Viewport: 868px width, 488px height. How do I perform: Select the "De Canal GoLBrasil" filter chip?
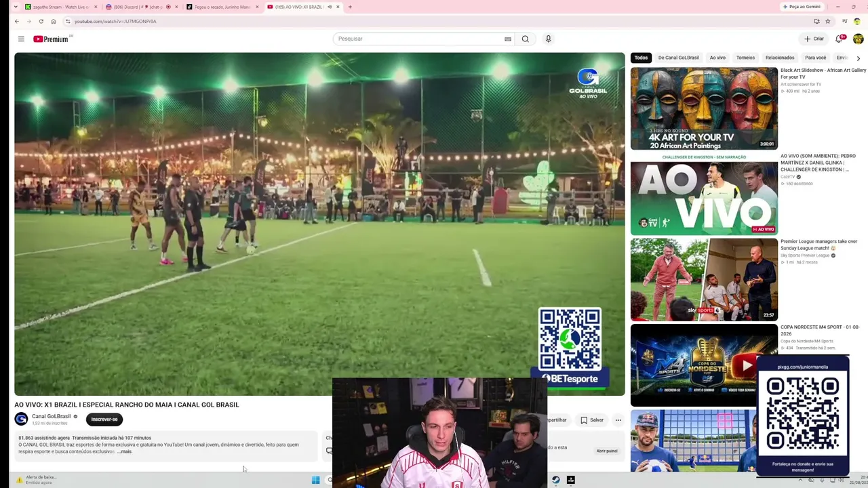point(678,58)
